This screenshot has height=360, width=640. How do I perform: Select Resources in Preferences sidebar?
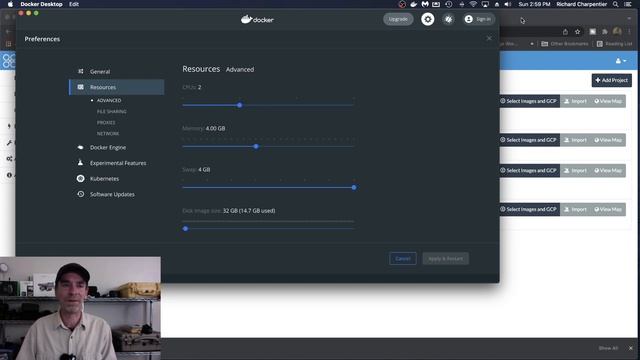117,87
